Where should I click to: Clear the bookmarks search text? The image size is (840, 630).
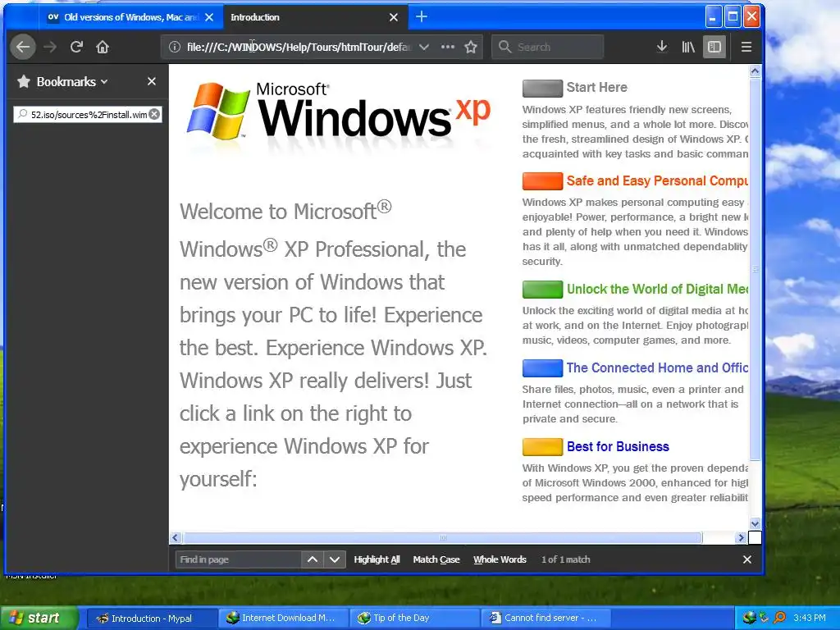pos(154,114)
